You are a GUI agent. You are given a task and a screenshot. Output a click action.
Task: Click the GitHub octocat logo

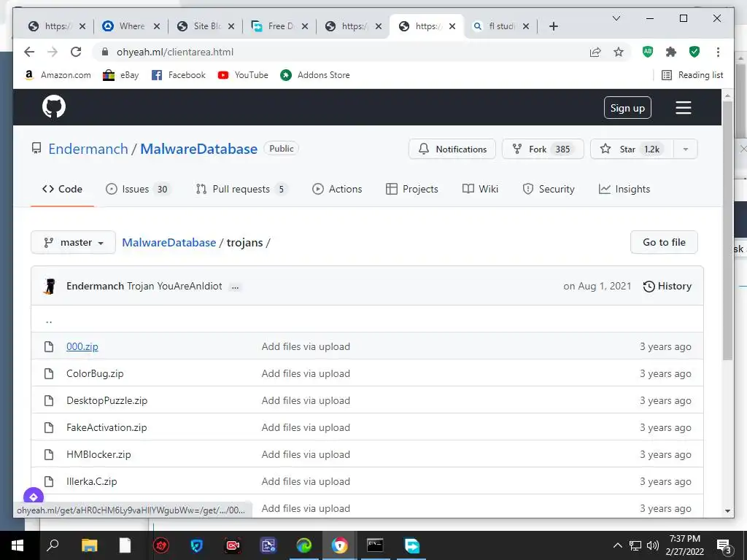click(x=54, y=107)
